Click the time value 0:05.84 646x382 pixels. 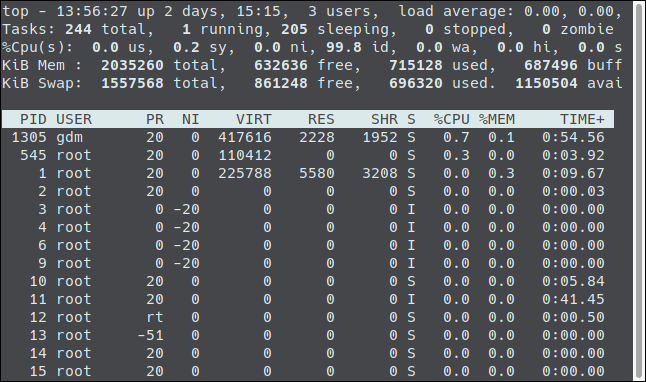[573, 281]
